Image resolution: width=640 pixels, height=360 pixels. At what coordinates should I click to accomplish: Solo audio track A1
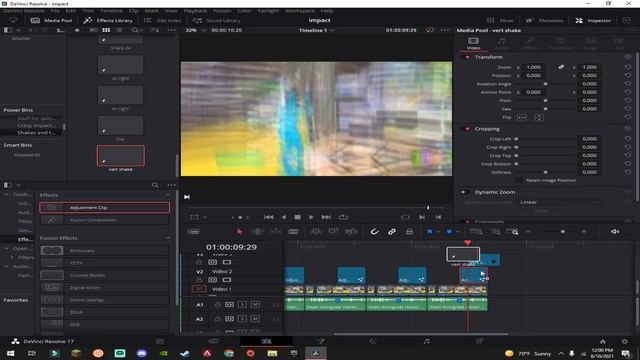[x=242, y=304]
